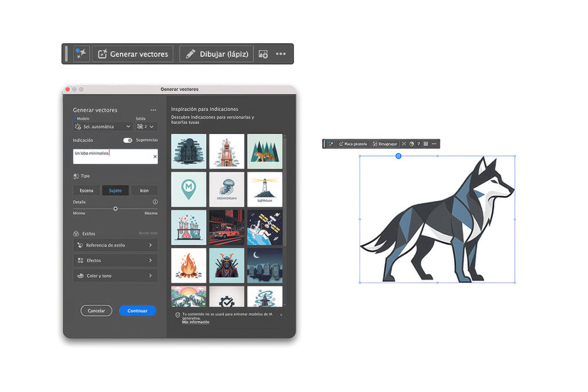Open the three-dot menu in top toolbar
588x392 pixels.
click(x=281, y=54)
